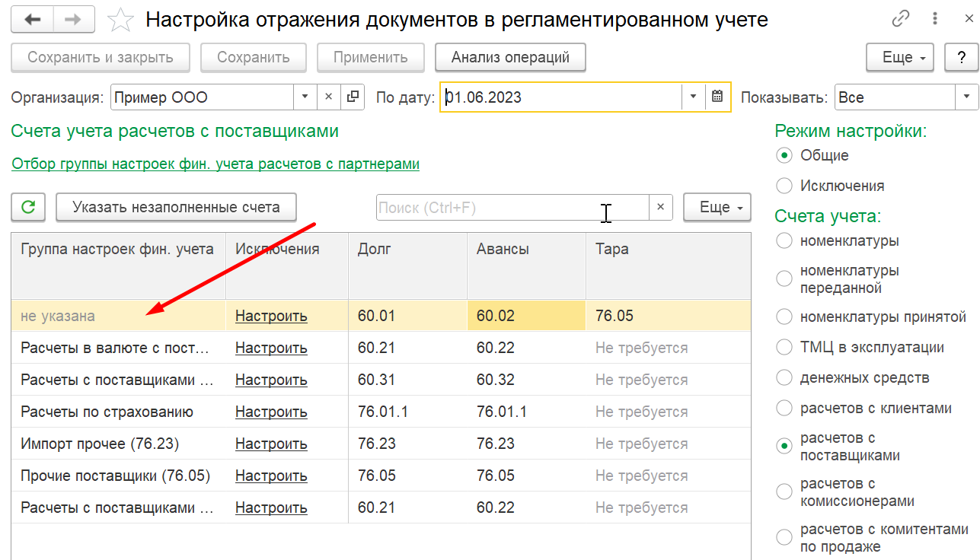980x560 pixels.
Task: Open Анализ операций
Action: point(510,57)
